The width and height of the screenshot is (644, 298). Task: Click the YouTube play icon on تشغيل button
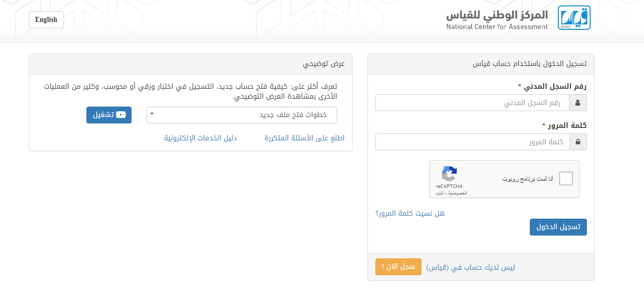tap(120, 115)
